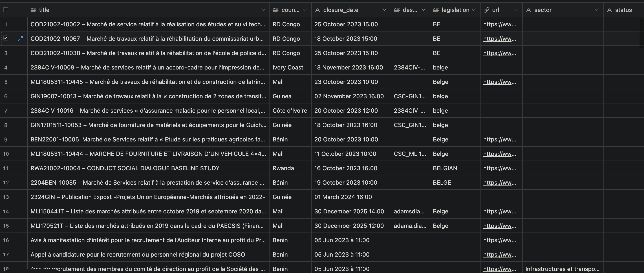The image size is (644, 273).
Task: Open the URL link in row 9
Action: (499, 139)
